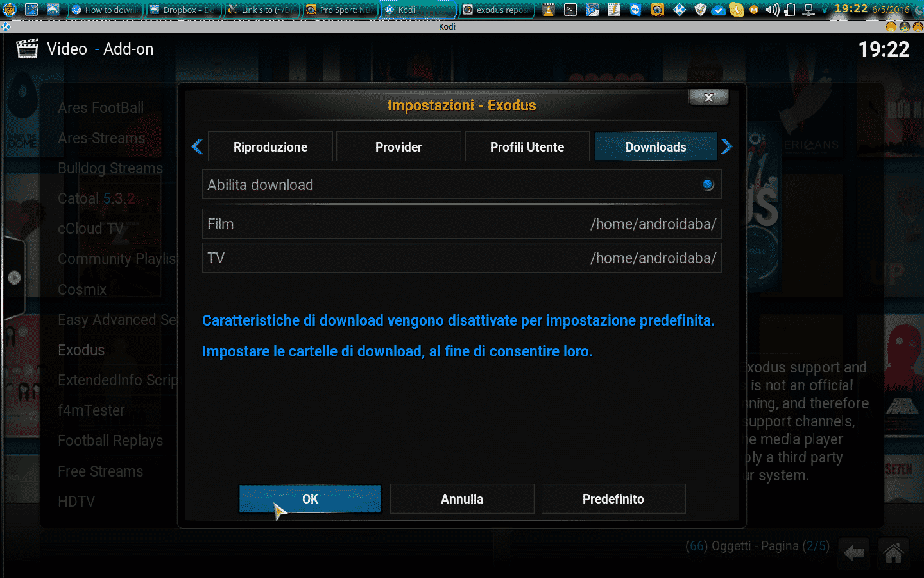The width and height of the screenshot is (924, 578).
Task: Open the Kodi side menu handle
Action: (x=14, y=277)
